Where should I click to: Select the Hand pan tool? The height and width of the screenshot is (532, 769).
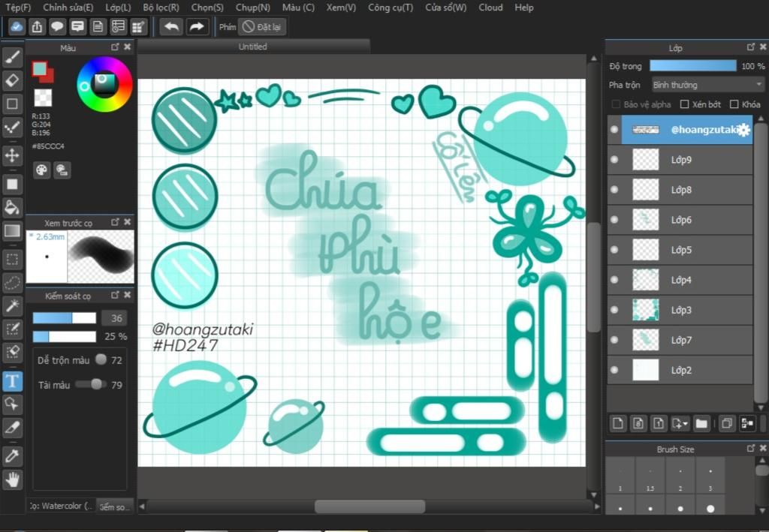(x=12, y=479)
